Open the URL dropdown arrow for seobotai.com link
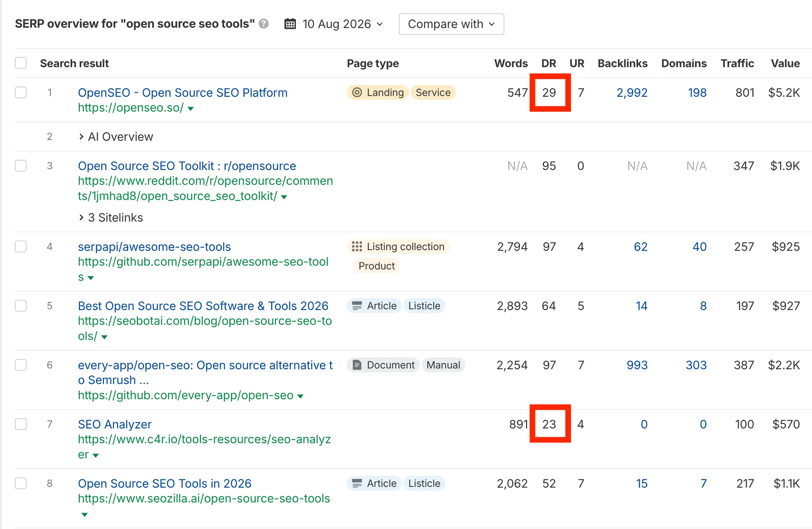The height and width of the screenshot is (529, 812). pos(104,337)
